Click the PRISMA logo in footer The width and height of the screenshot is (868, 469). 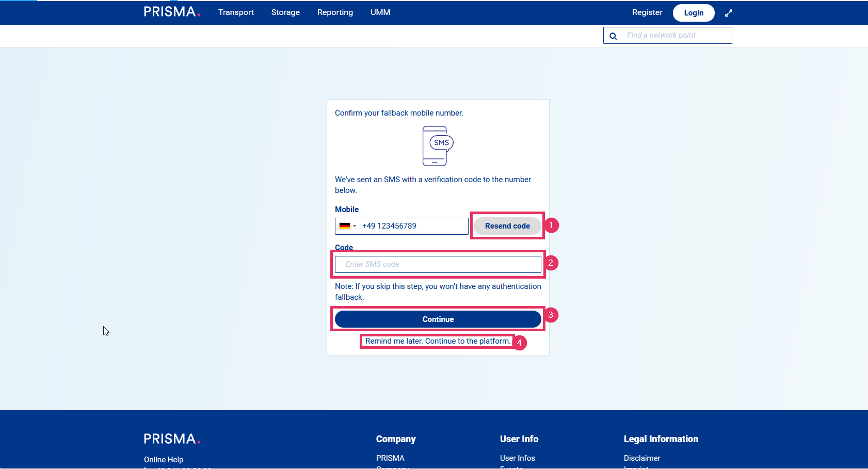pos(172,439)
